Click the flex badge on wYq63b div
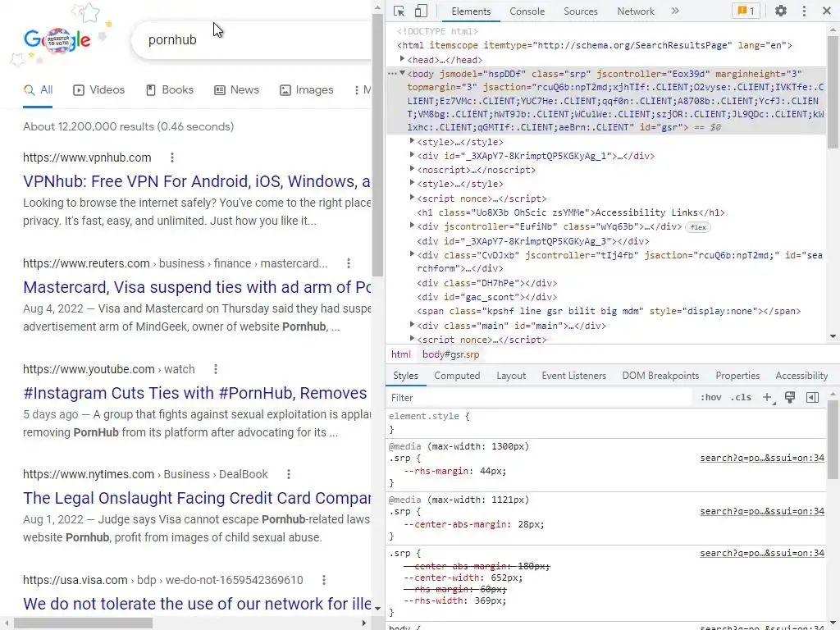The width and height of the screenshot is (840, 630). (x=698, y=227)
